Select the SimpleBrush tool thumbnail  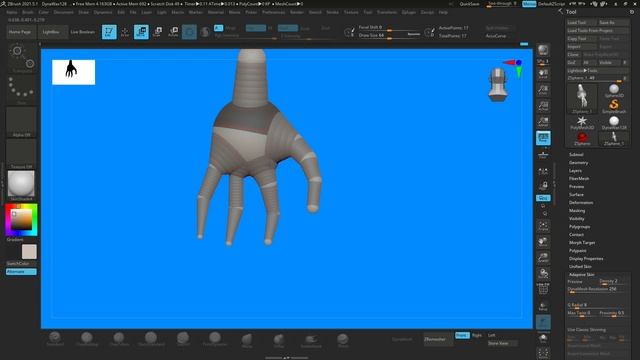click(613, 106)
